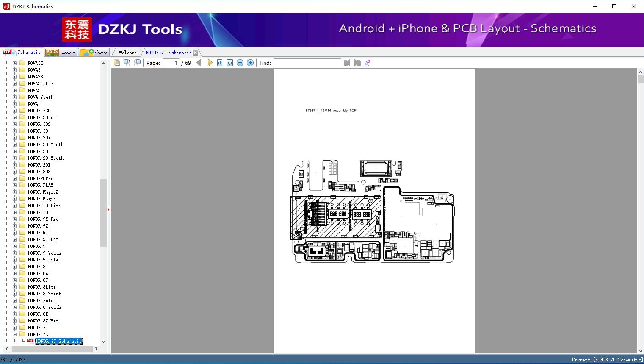Open the Welcome tab
644x364 pixels.
pos(128,53)
